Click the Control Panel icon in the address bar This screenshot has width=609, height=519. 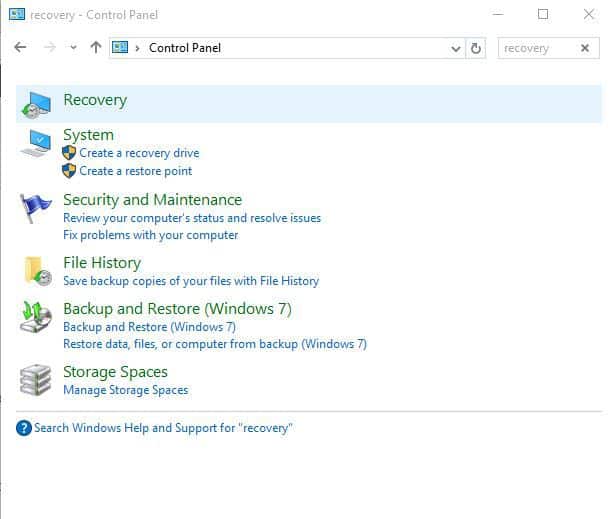tap(120, 47)
